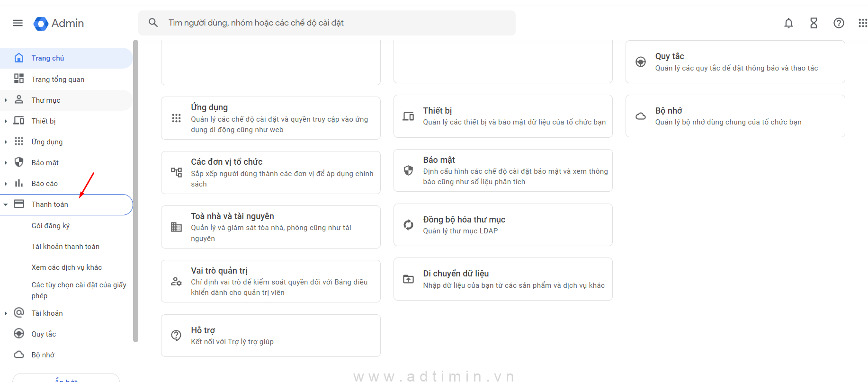Click the Bộ nhớ cloud sidebar icon
The height and width of the screenshot is (382, 868).
[19, 354]
